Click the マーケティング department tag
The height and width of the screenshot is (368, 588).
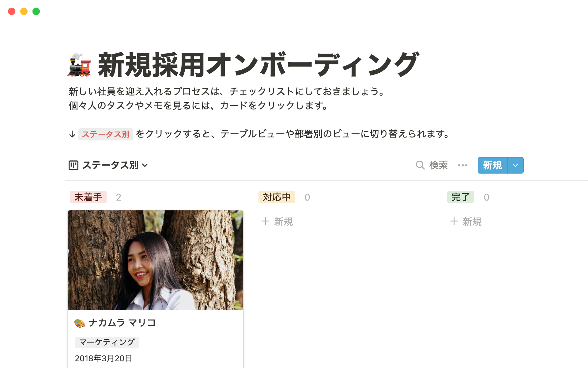pyautogui.click(x=107, y=342)
